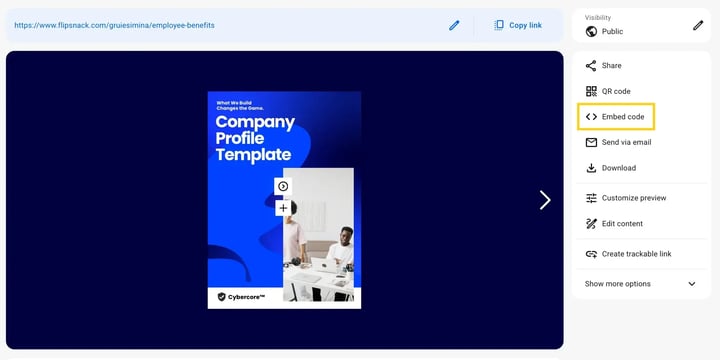The height and width of the screenshot is (360, 720).
Task: Click the chevron beside Show more options
Action: [692, 284]
